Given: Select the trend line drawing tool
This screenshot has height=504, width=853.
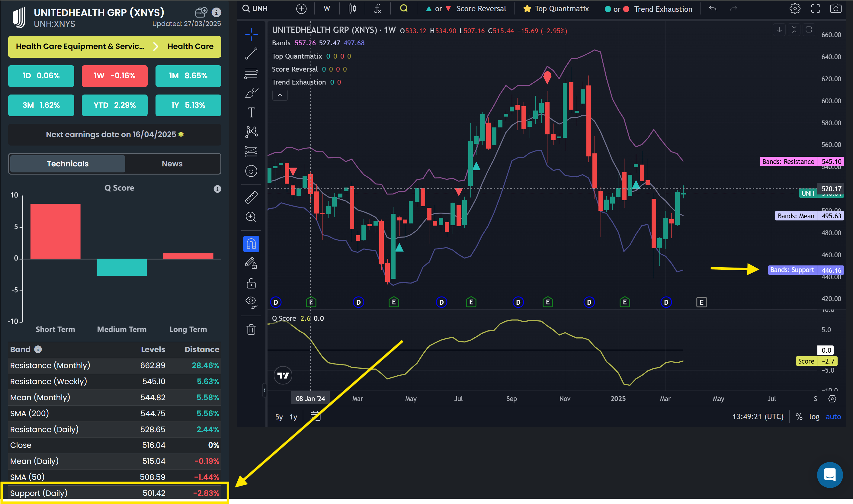Looking at the screenshot, I should click(x=251, y=53).
